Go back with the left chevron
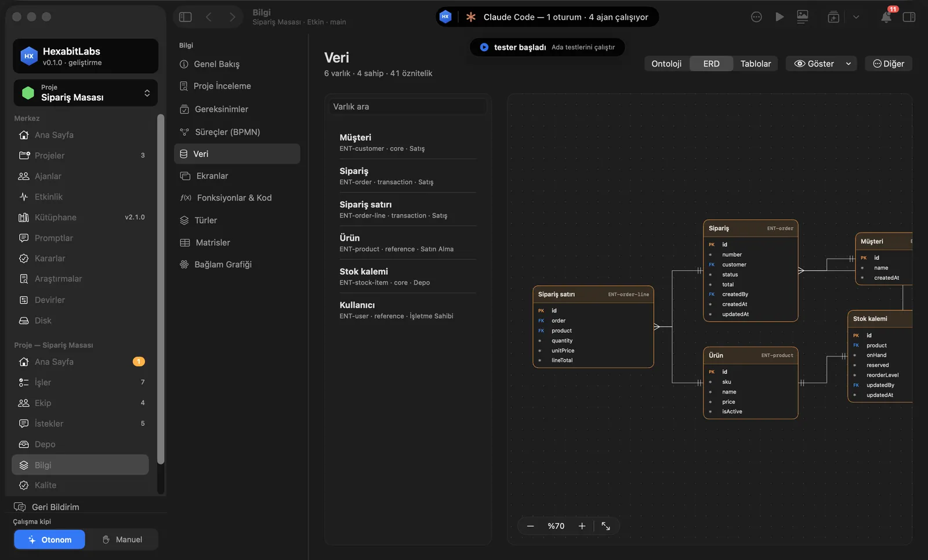 209,17
